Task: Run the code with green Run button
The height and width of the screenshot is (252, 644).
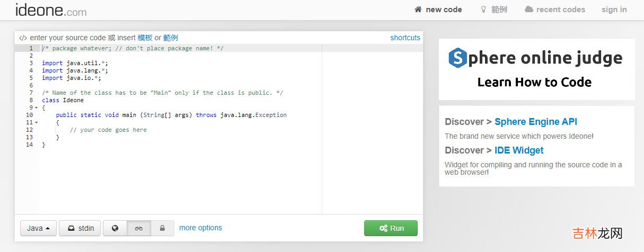Action: tap(391, 228)
